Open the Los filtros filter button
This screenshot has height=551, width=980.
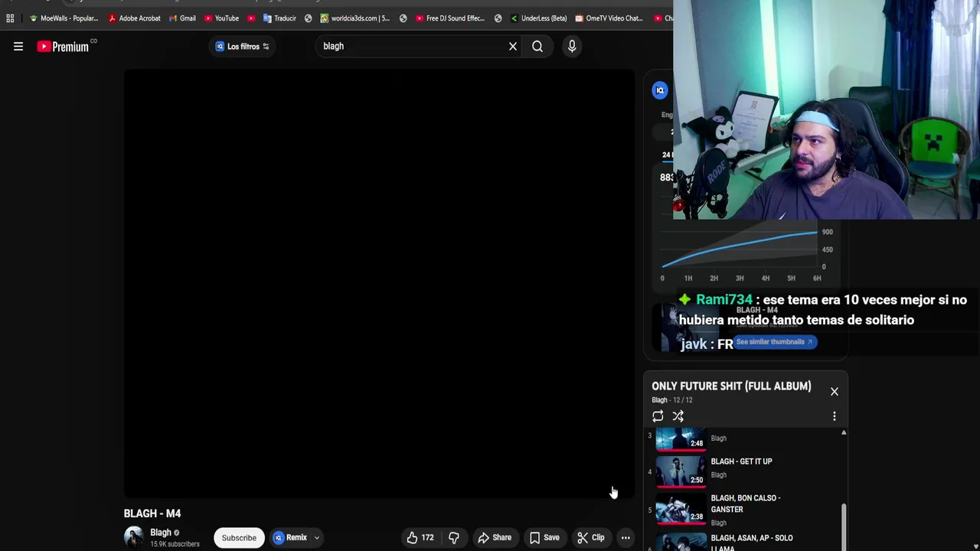tap(242, 47)
